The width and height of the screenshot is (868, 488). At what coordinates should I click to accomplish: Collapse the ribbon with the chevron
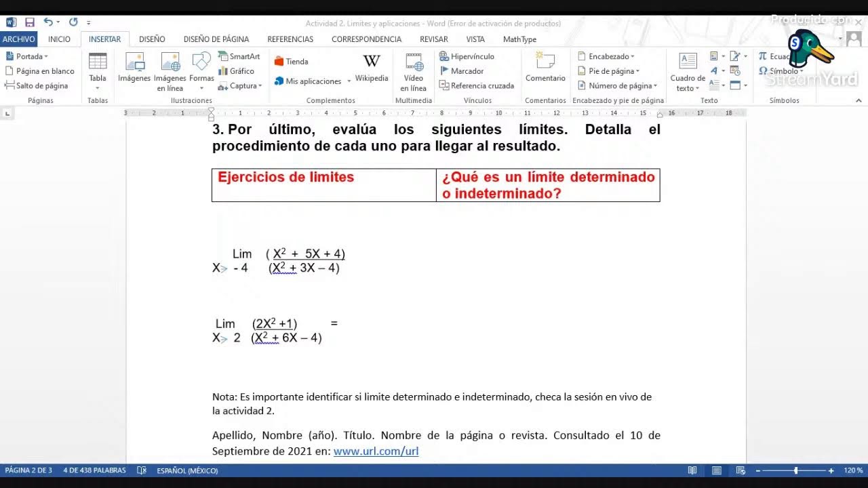(859, 100)
